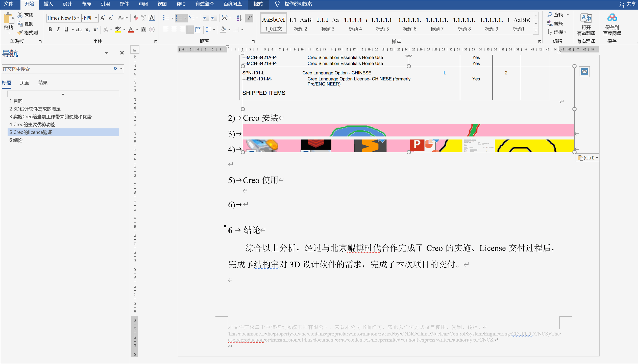Image resolution: width=638 pixels, height=364 pixels.
Task: Apply the red font color swatch
Action: tap(131, 30)
